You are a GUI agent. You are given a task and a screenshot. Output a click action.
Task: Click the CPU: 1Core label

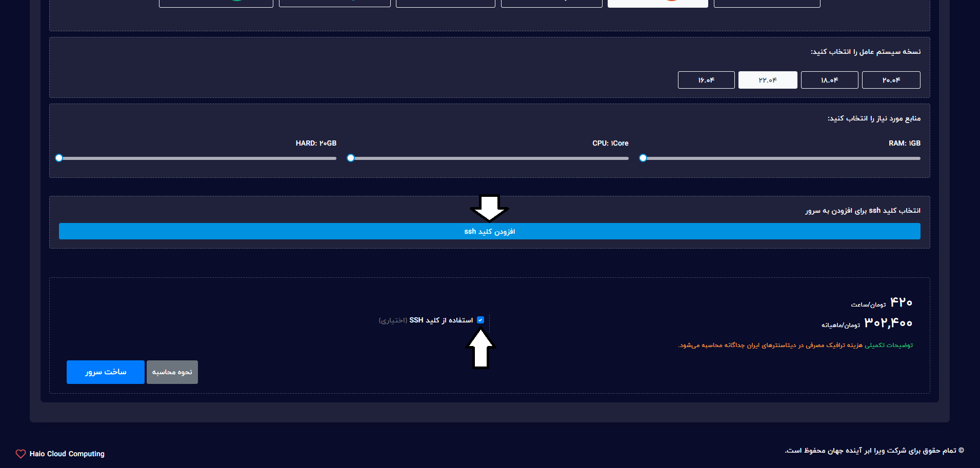coord(610,143)
